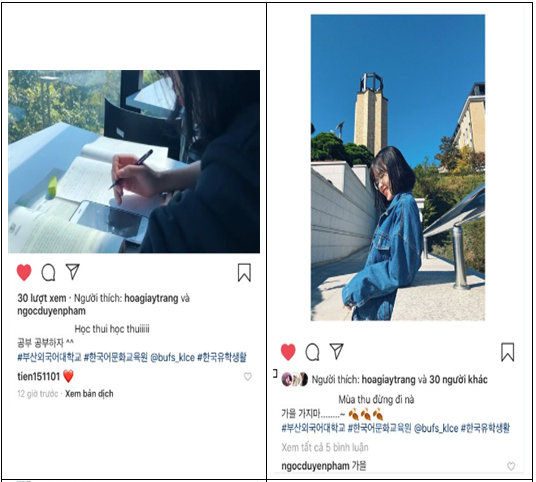Open comment bubble on denim jacket post
Viewport: 536px width, 482px height.
312,352
